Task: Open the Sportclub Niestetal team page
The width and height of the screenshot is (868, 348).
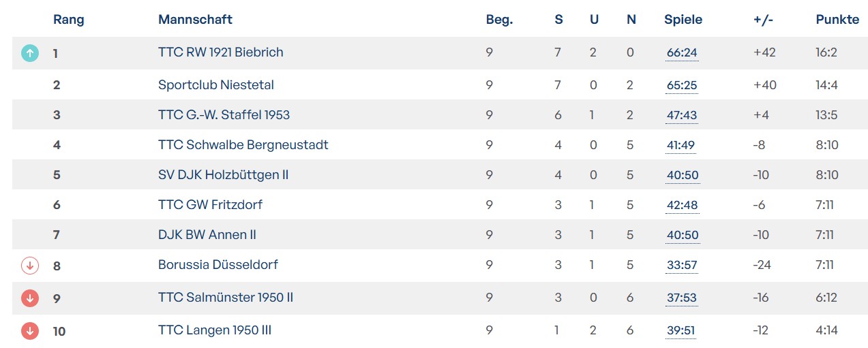Action: (x=215, y=85)
